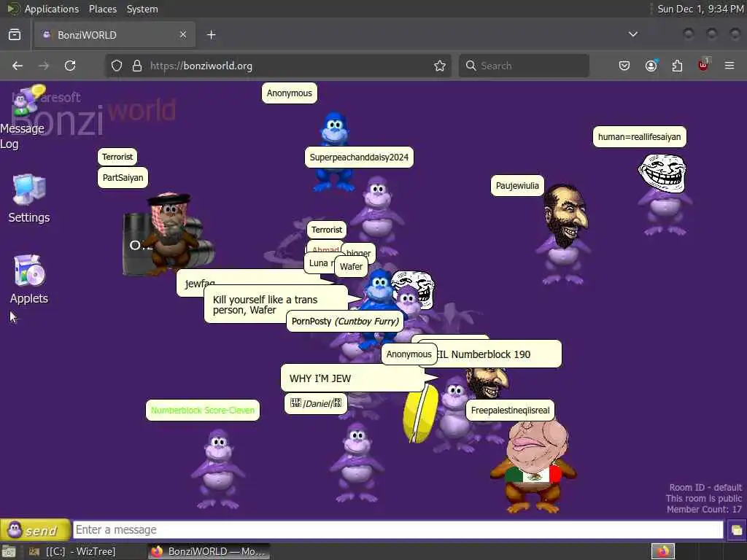Image resolution: width=747 pixels, height=560 pixels.
Task: Go back with the browser back arrow
Action: [x=18, y=66]
